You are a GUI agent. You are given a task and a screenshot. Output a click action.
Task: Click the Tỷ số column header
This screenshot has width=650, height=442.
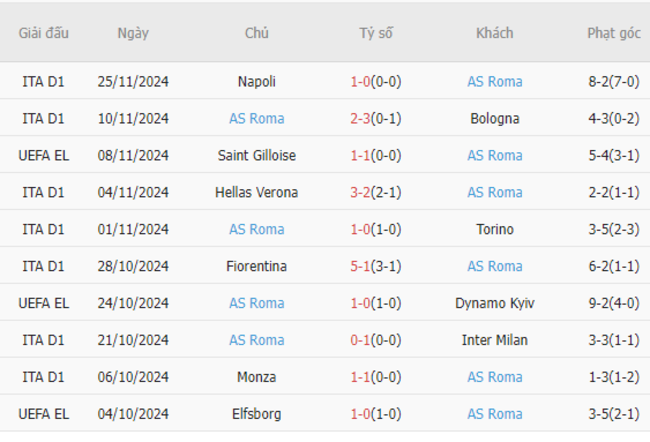tap(376, 33)
